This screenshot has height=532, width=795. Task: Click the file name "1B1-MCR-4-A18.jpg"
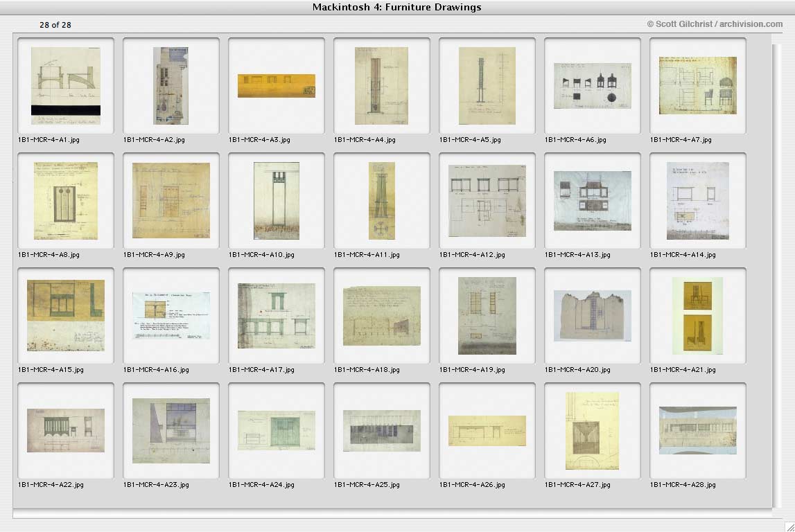click(x=367, y=370)
